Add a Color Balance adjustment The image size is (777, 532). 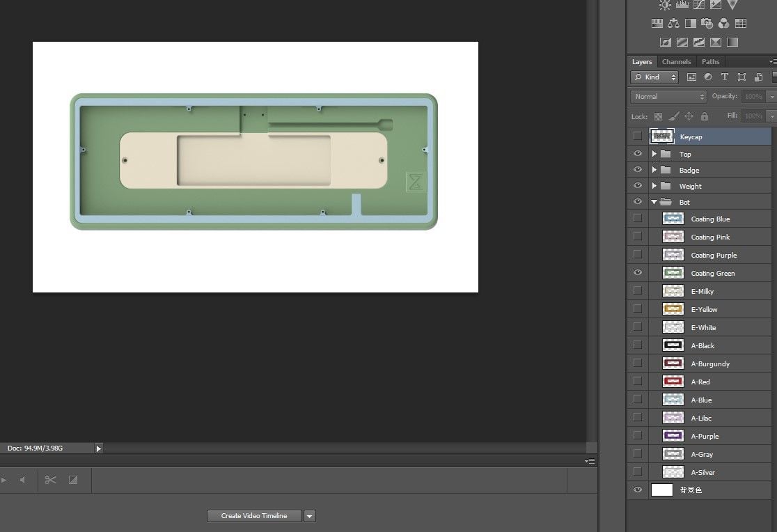click(673, 23)
